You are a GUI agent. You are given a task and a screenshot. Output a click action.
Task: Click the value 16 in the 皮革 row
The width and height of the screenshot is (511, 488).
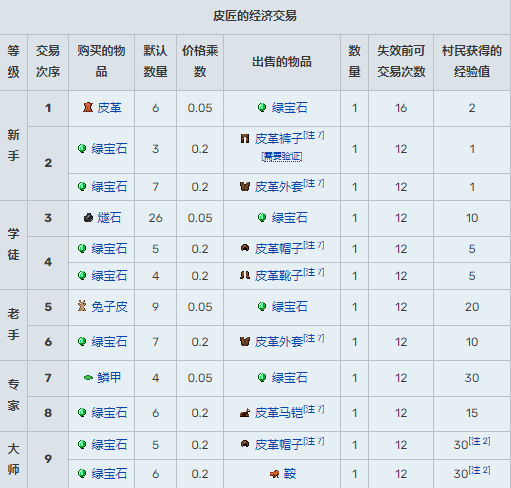[401, 108]
